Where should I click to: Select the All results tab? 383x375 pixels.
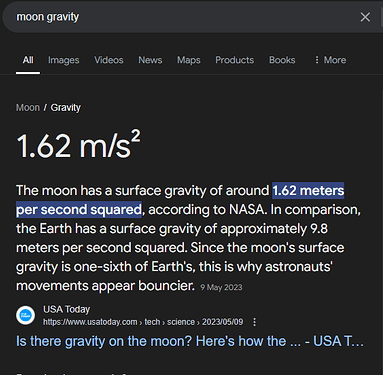[28, 60]
